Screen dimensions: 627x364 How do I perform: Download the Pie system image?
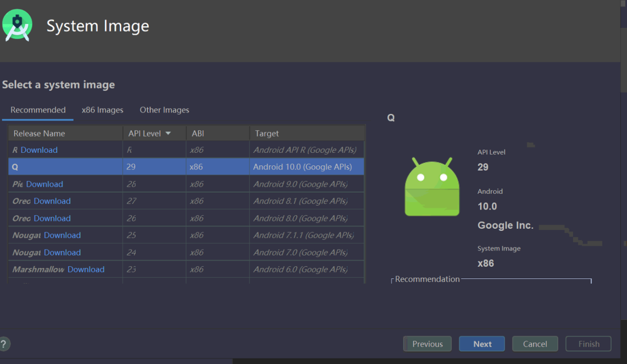click(44, 184)
